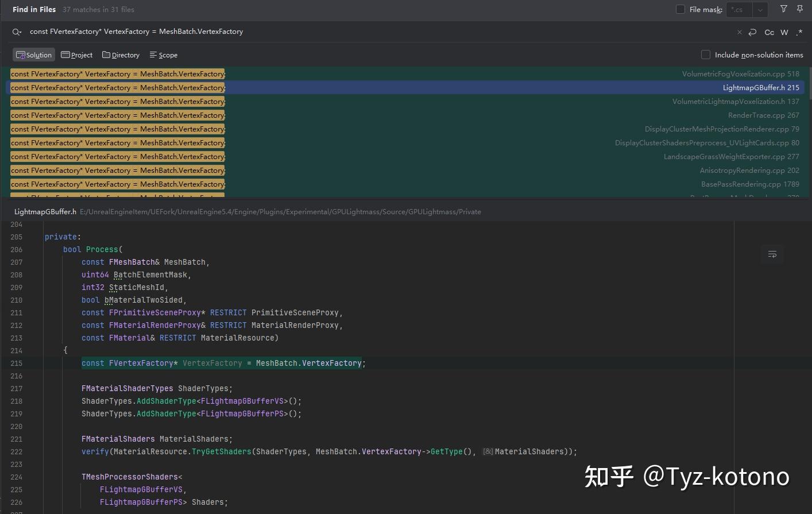Pin the Find in Files window
The image size is (812, 514).
click(800, 9)
